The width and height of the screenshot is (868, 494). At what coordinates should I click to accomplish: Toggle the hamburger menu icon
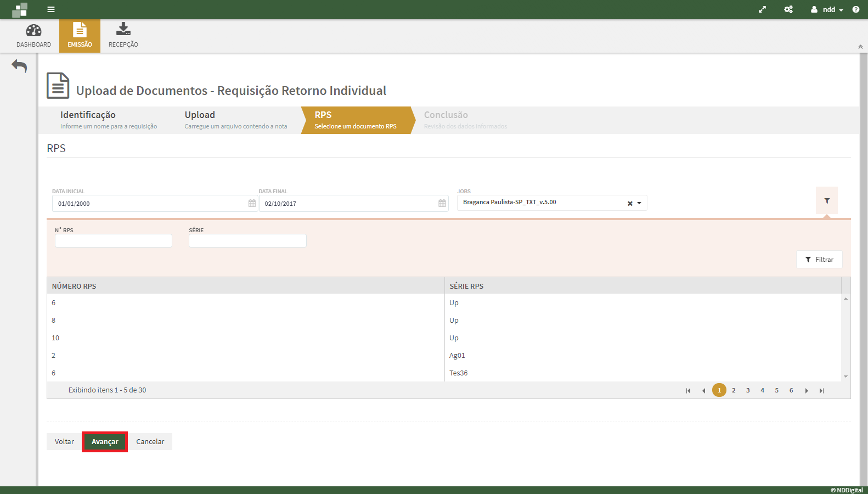[51, 9]
